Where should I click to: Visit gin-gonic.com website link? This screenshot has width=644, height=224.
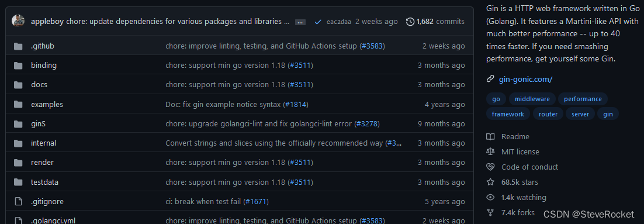coord(525,79)
